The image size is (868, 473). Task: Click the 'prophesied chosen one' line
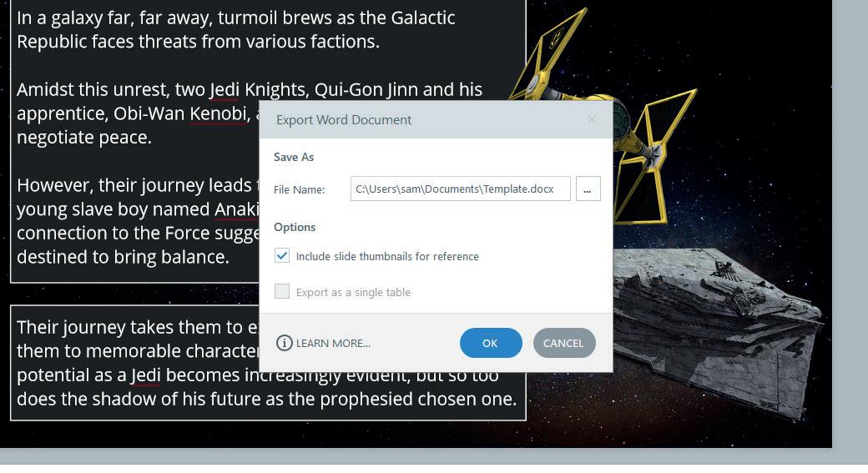[x=266, y=399]
